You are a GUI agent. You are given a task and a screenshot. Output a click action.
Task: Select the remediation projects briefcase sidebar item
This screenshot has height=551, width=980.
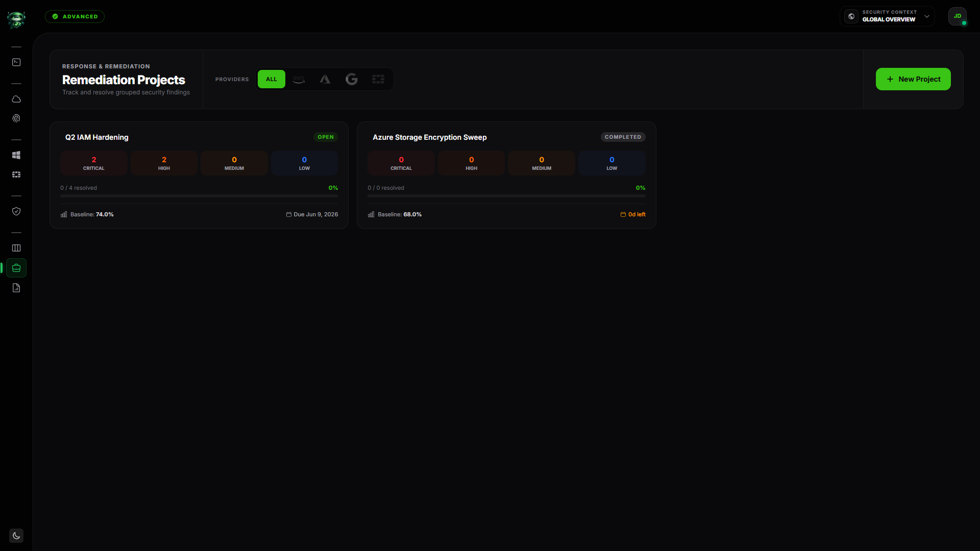click(16, 268)
